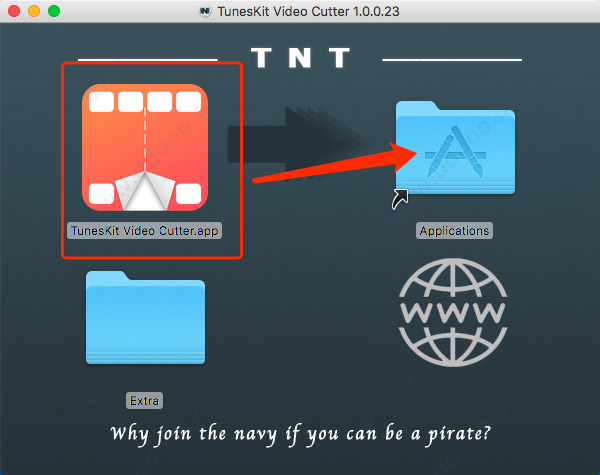Click the window title TunesKit Video Cutter 1.0.0.23
The height and width of the screenshot is (475, 600).
[308, 11]
